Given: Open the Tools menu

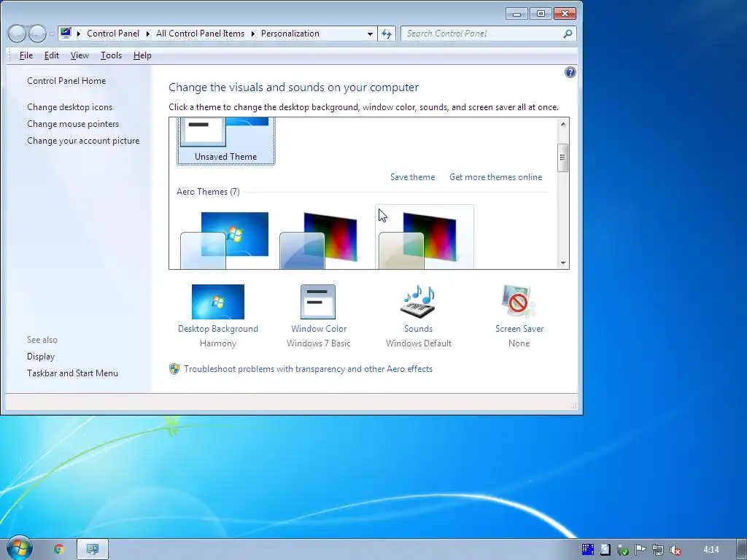Looking at the screenshot, I should pos(111,55).
